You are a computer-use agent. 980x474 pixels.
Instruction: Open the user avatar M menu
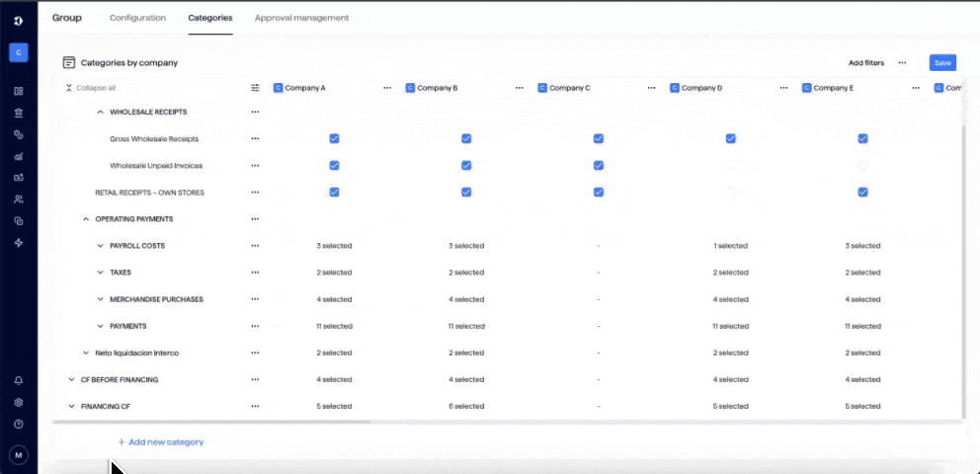click(19, 455)
